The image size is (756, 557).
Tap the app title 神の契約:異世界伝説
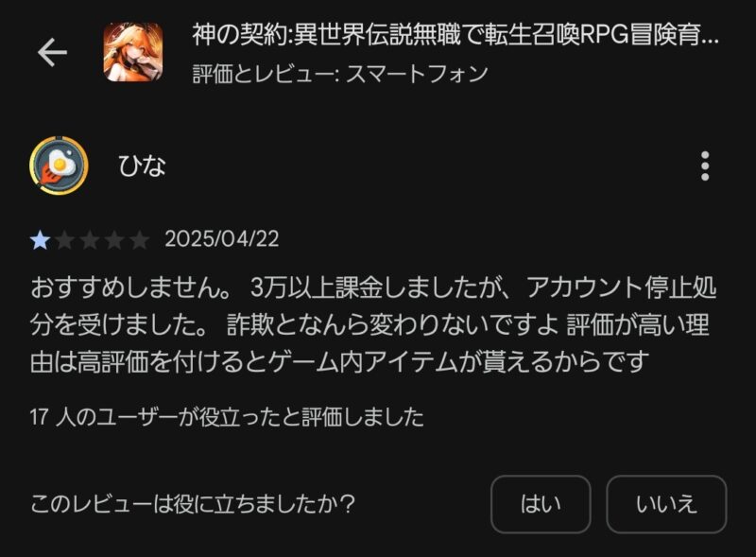coord(455,35)
